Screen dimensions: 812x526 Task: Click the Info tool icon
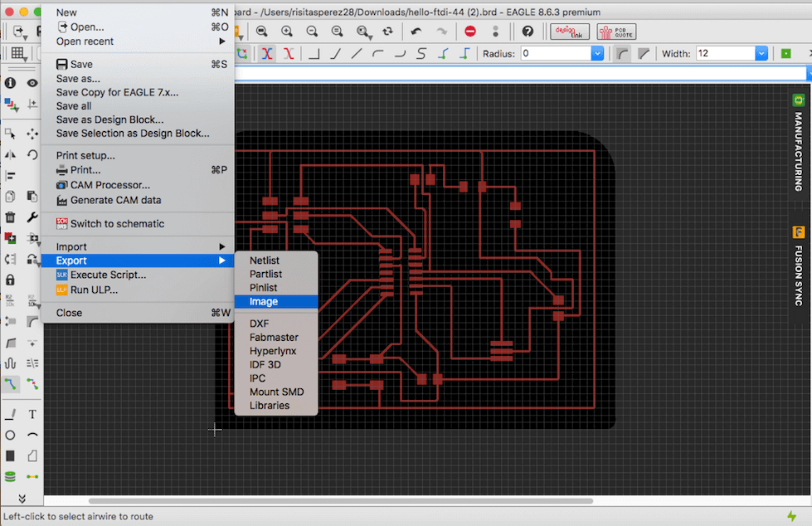[x=10, y=83]
